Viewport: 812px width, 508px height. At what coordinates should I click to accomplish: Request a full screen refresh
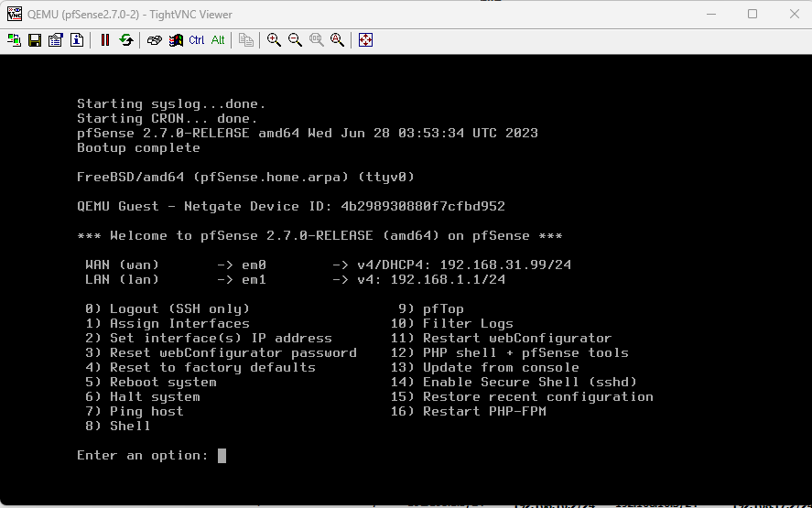click(x=125, y=40)
